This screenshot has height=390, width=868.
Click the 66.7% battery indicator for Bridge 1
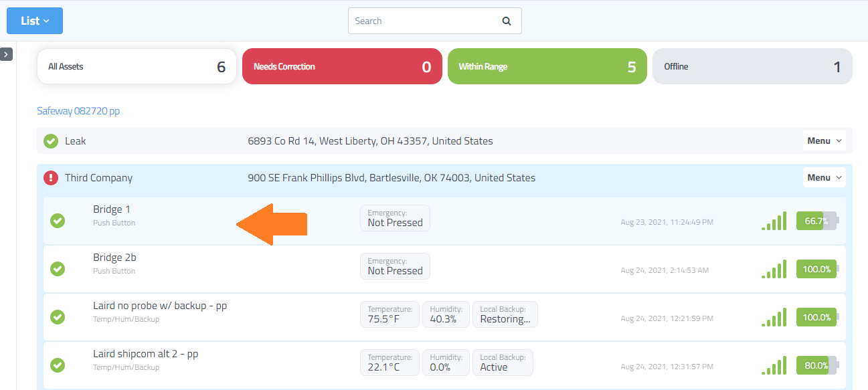point(816,221)
